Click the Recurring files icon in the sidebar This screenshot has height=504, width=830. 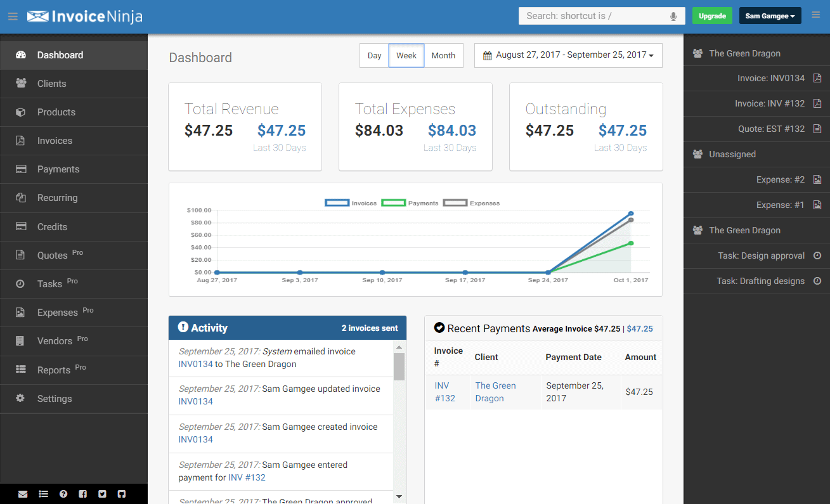tap(20, 198)
